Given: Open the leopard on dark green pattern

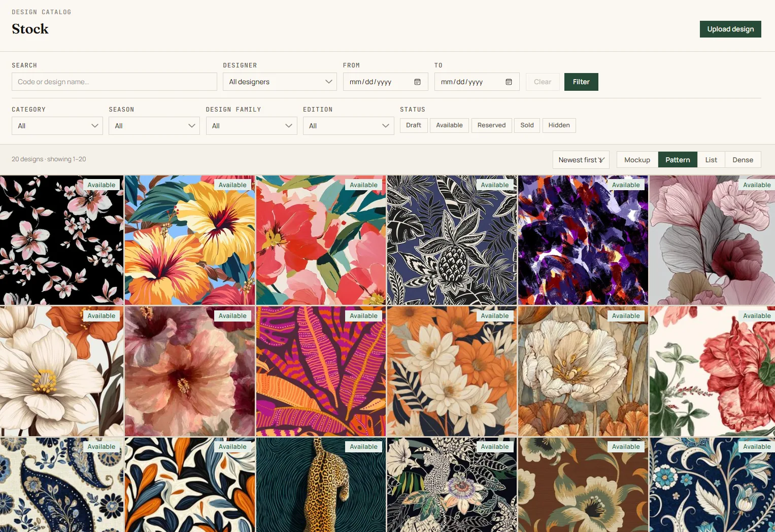Looking at the screenshot, I should (321, 485).
